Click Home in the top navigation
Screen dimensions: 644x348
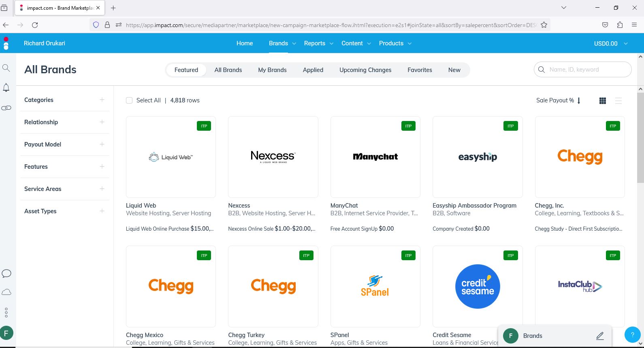click(x=245, y=43)
